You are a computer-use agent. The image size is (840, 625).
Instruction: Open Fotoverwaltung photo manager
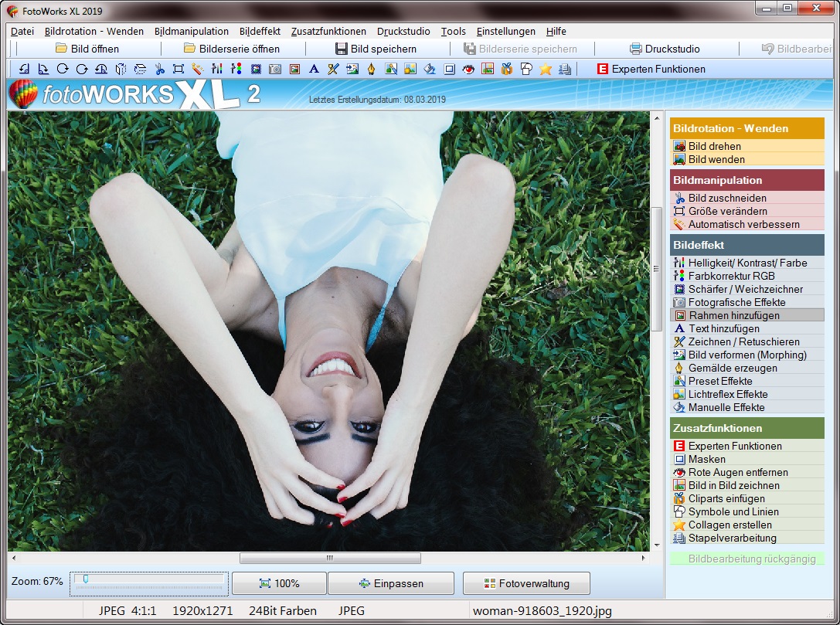click(x=526, y=583)
